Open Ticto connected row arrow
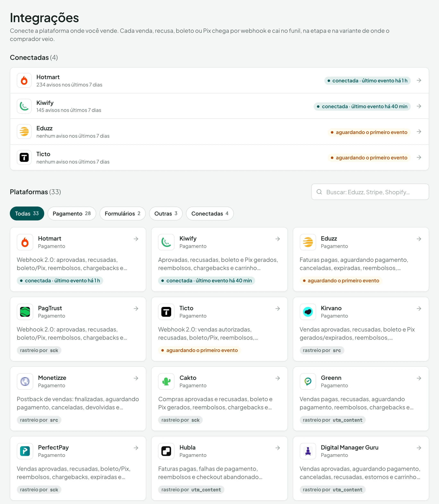Screen dimensions: 439x504 (x=419, y=157)
